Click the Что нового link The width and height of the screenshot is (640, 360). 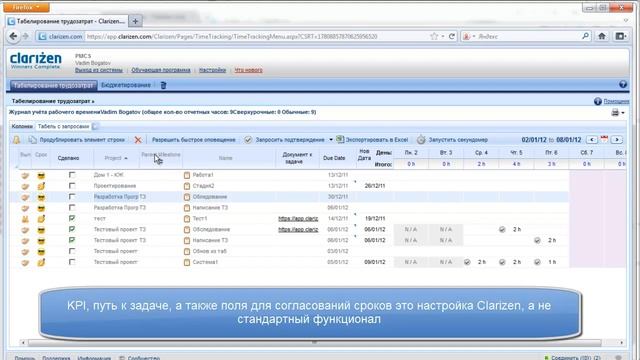[249, 70]
